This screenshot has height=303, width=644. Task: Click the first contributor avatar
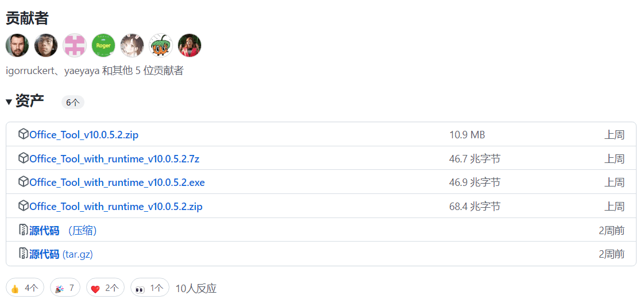[17, 45]
